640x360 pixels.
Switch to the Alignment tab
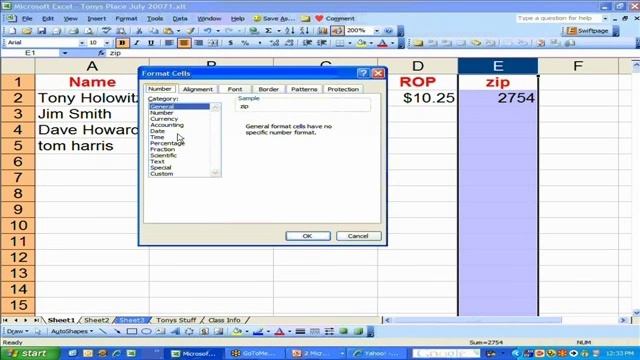[x=198, y=89]
